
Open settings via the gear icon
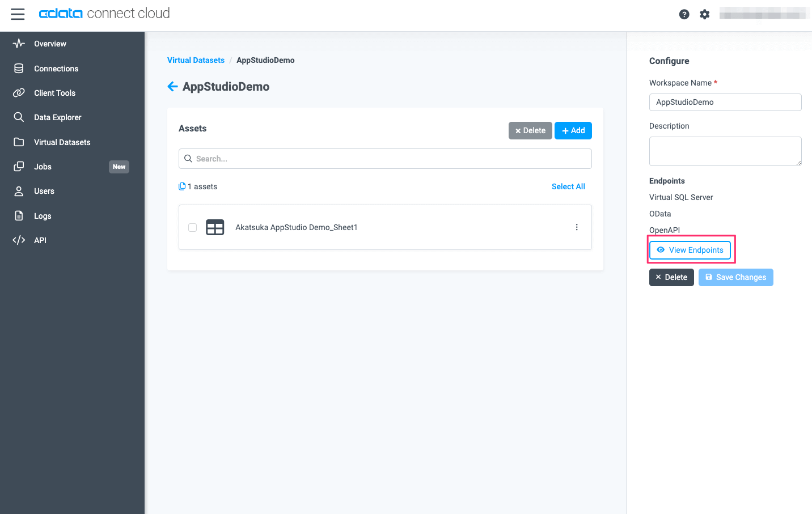(704, 14)
